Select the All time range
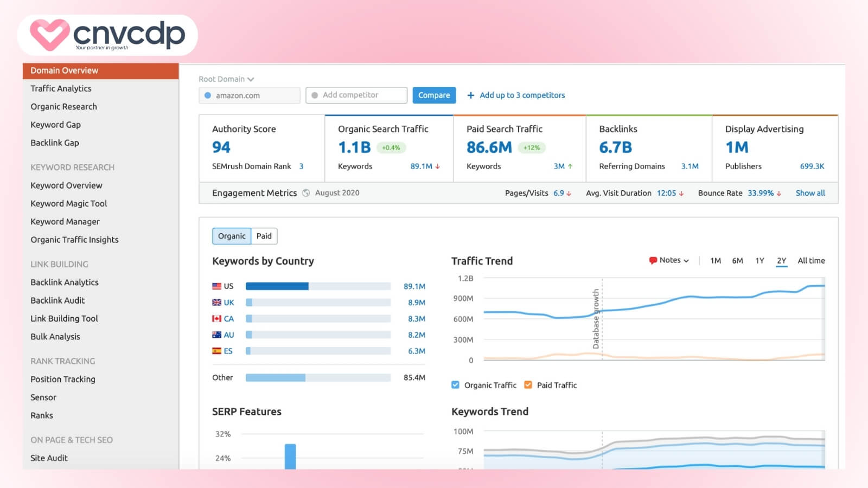868x488 pixels. tap(811, 261)
